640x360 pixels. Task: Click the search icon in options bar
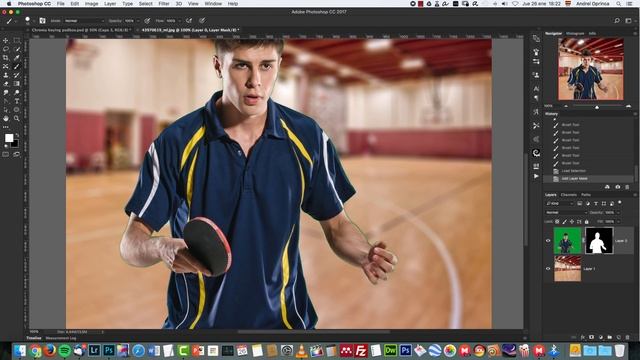[x=617, y=20]
